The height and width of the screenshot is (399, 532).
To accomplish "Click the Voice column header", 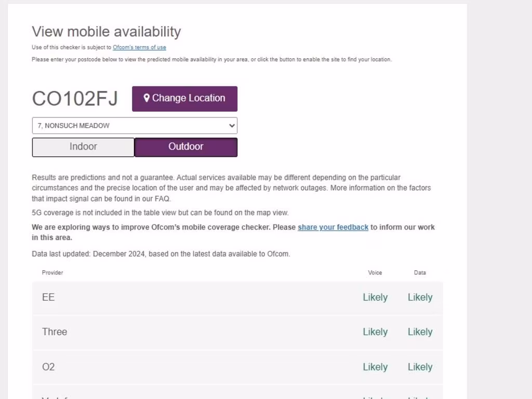I will [375, 273].
